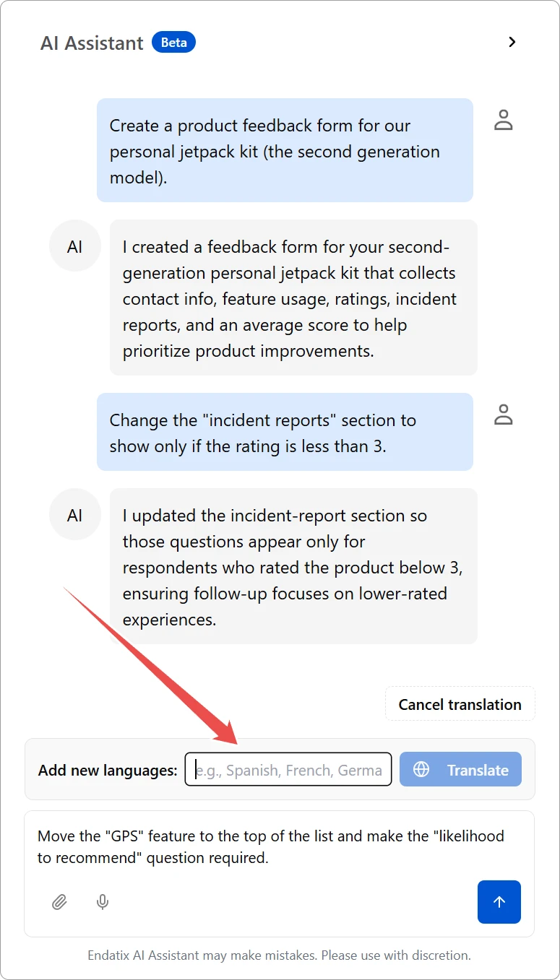This screenshot has width=560, height=980.
Task: Click the AI Assistant panel title
Action: (x=92, y=43)
